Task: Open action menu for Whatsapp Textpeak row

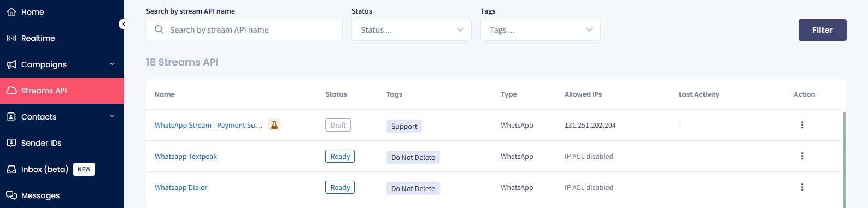Action: [802, 156]
